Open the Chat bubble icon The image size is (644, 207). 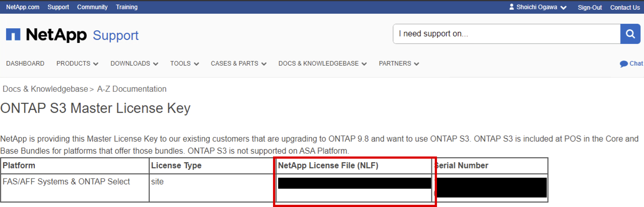[624, 64]
